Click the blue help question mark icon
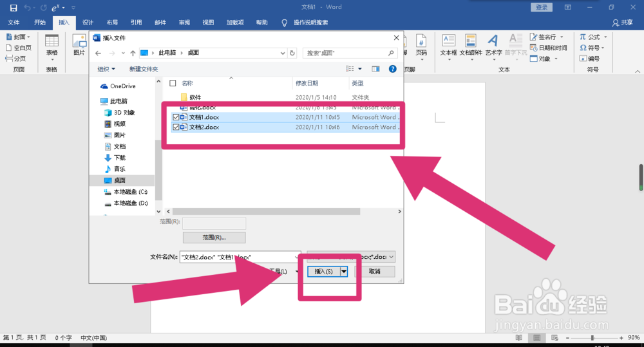 [393, 69]
